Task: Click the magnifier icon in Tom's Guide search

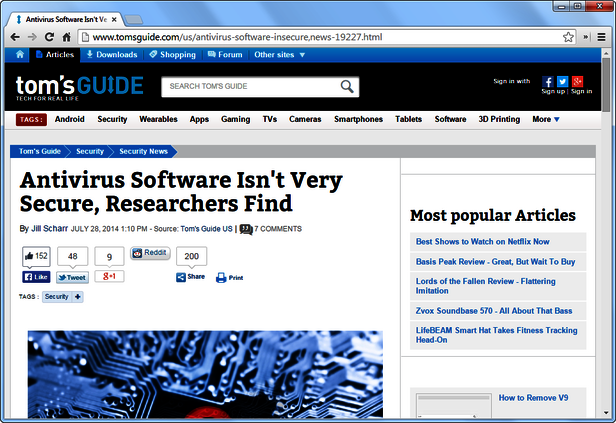Action: tap(347, 87)
